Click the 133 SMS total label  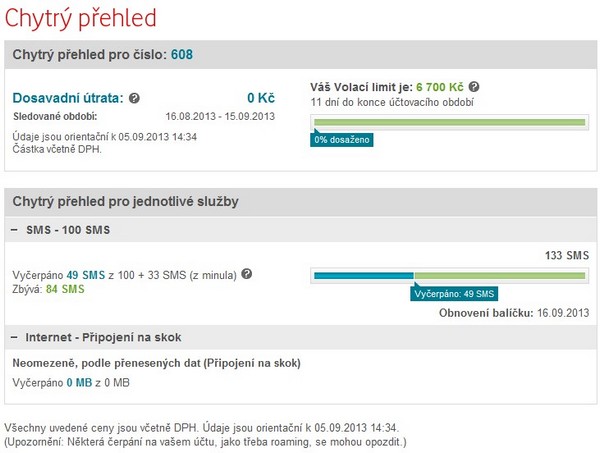click(x=567, y=256)
